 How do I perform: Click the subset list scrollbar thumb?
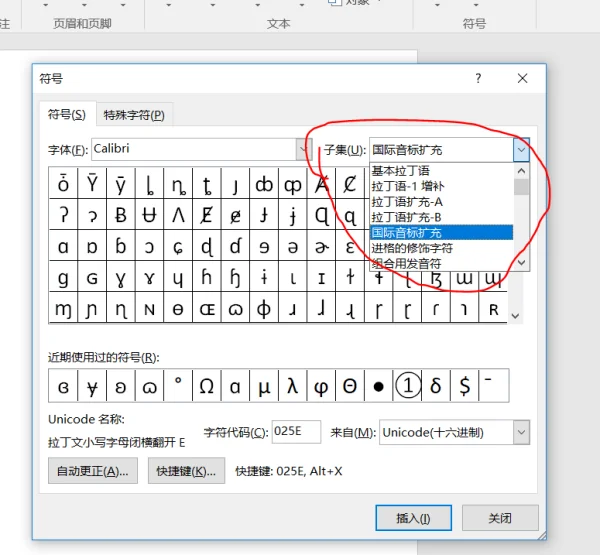pyautogui.click(x=521, y=187)
